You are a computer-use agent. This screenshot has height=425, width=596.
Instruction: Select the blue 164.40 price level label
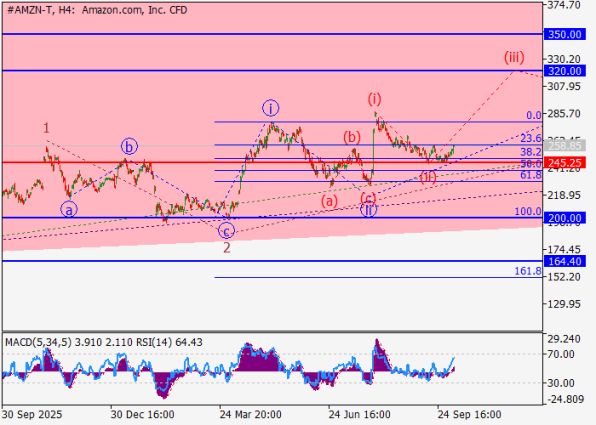click(564, 262)
